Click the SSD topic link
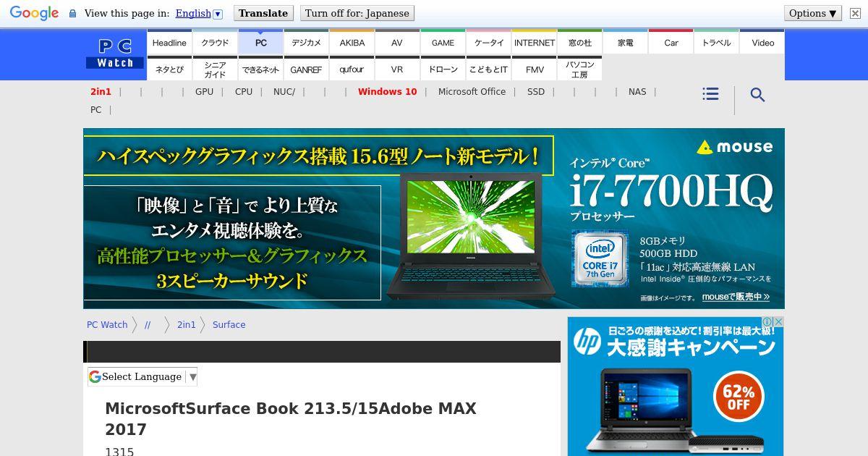This screenshot has height=456, width=868. coord(536,91)
